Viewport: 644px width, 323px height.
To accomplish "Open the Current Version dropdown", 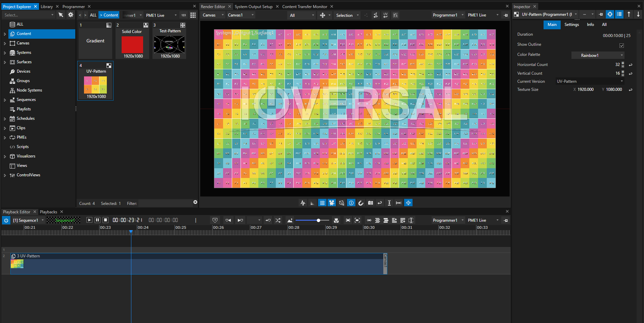I will pyautogui.click(x=590, y=81).
